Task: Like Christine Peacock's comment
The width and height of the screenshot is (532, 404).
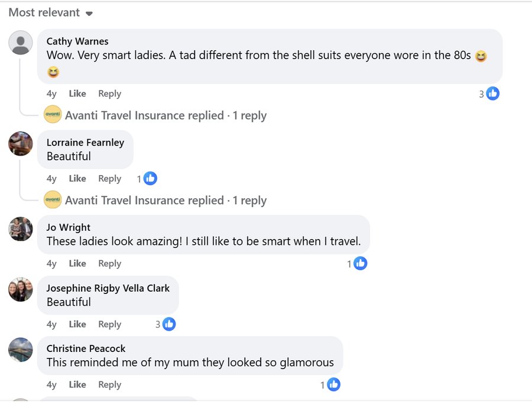Action: pos(77,384)
